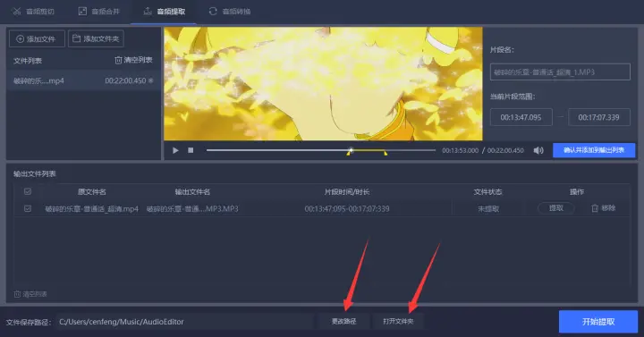Click the current time 00:13:53.000
The height and width of the screenshot is (337, 644).
click(461, 151)
